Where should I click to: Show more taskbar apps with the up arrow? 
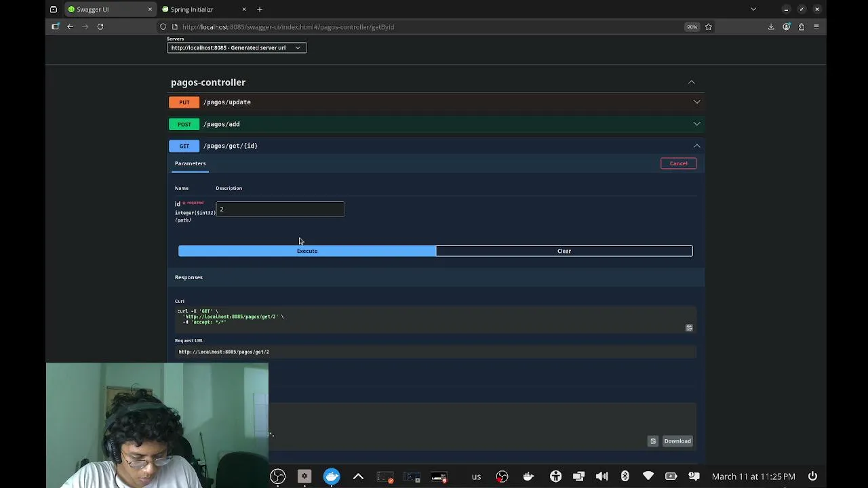[x=358, y=476]
